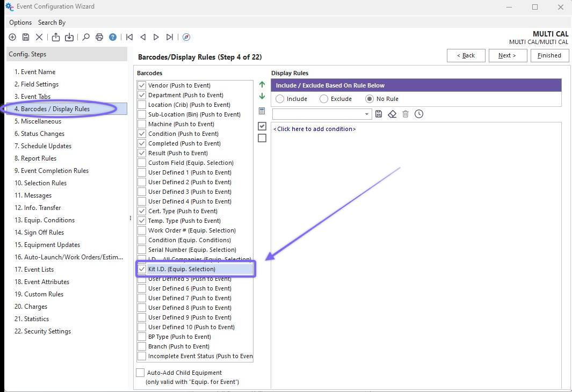
Task: Click the add new record plus icon
Action: tap(12, 37)
